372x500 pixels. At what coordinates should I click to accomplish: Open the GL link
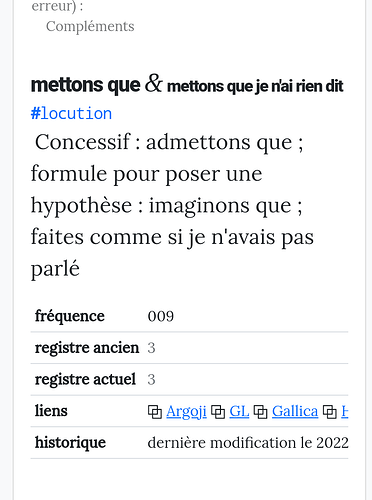click(x=239, y=412)
